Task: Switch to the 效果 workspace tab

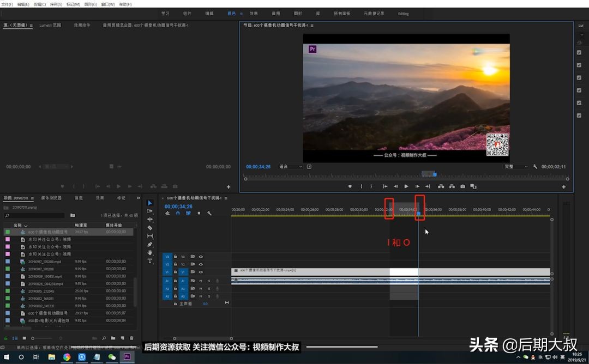Action: pyautogui.click(x=254, y=14)
